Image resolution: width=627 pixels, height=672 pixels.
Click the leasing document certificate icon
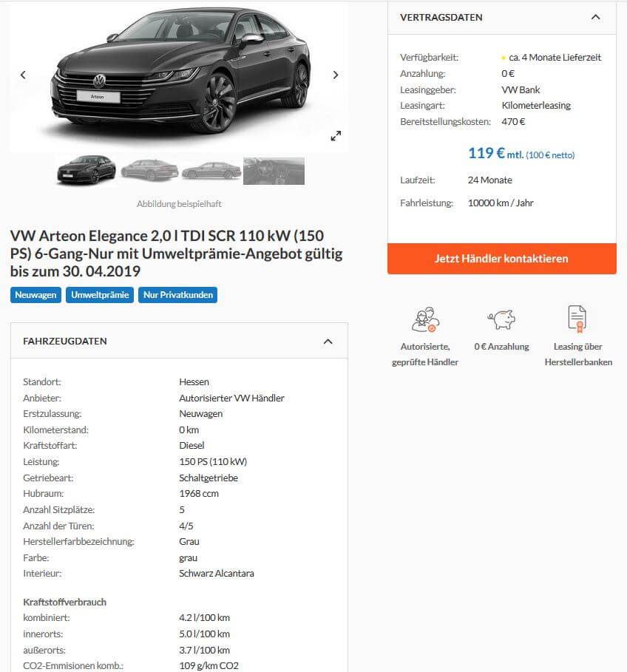pos(577,319)
